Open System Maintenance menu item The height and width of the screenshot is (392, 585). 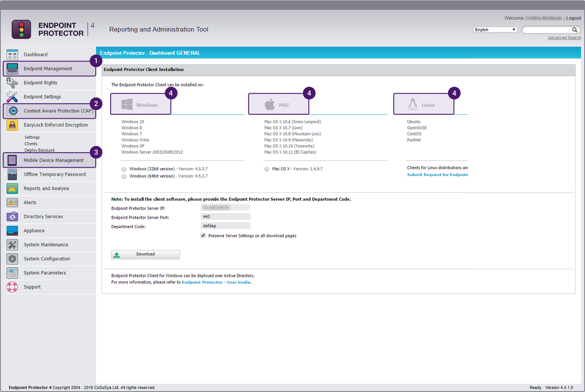pyautogui.click(x=46, y=245)
